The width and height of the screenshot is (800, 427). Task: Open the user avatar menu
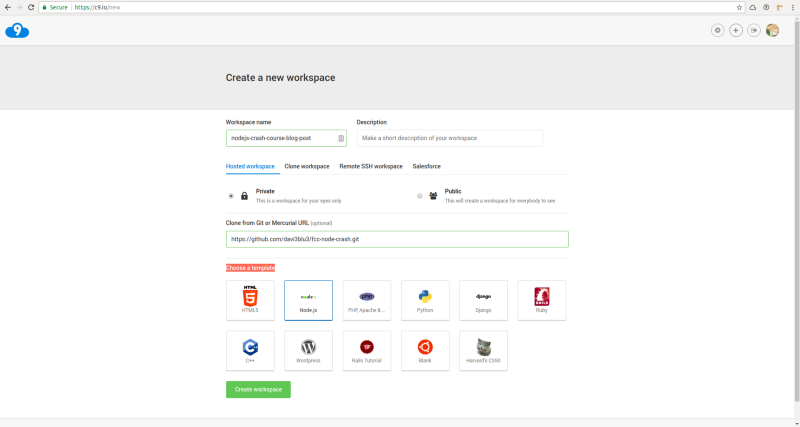click(x=772, y=31)
